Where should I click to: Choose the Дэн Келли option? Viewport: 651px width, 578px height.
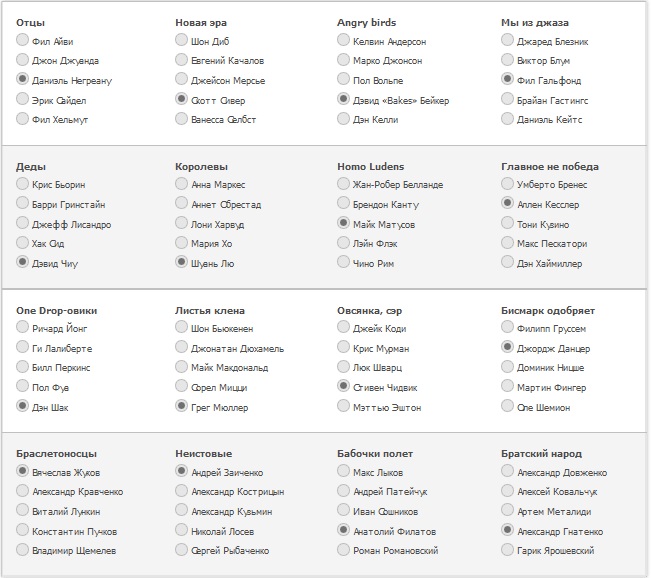[344, 119]
